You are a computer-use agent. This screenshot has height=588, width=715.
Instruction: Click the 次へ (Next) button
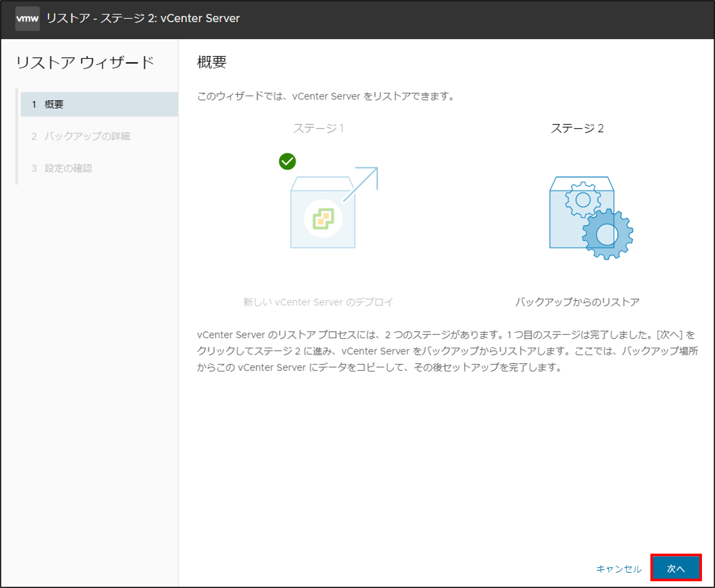(x=676, y=568)
